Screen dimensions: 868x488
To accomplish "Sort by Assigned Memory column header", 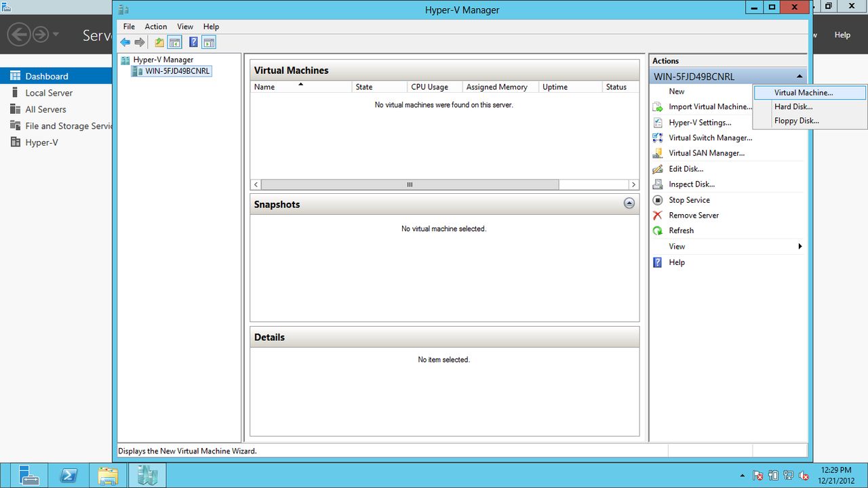I will click(501, 87).
